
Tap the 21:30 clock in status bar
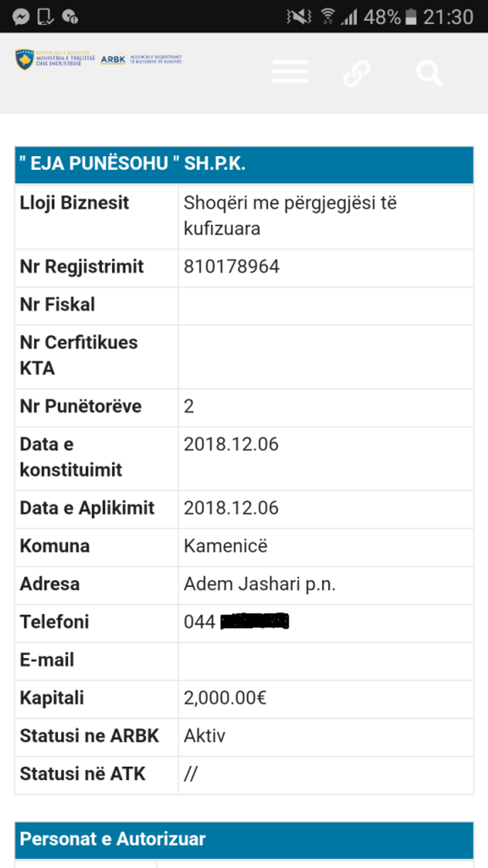448,17
